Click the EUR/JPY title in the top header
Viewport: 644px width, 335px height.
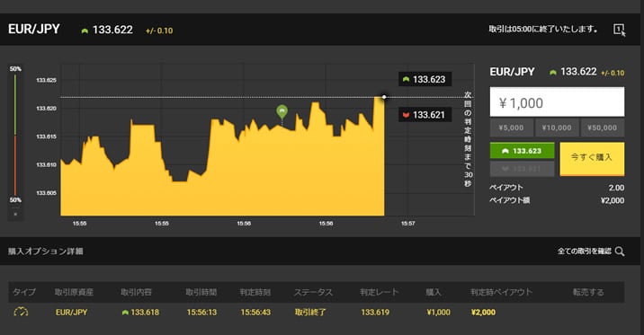[34, 29]
